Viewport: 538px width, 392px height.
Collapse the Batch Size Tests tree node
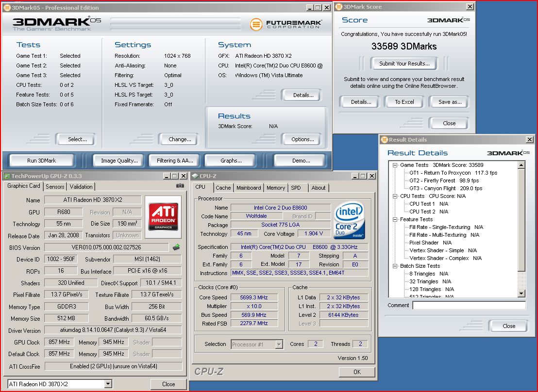pyautogui.click(x=395, y=266)
